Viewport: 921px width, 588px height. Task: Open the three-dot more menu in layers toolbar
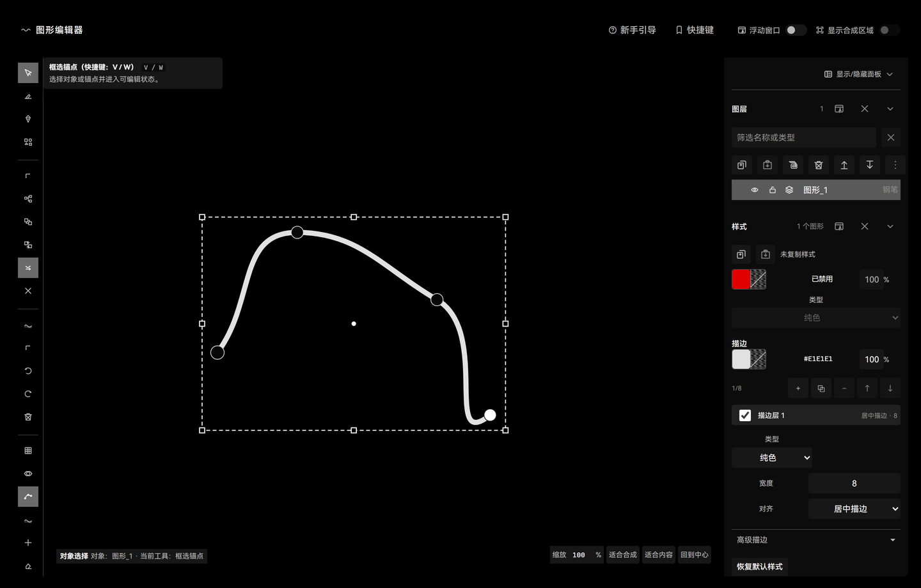[x=895, y=165]
